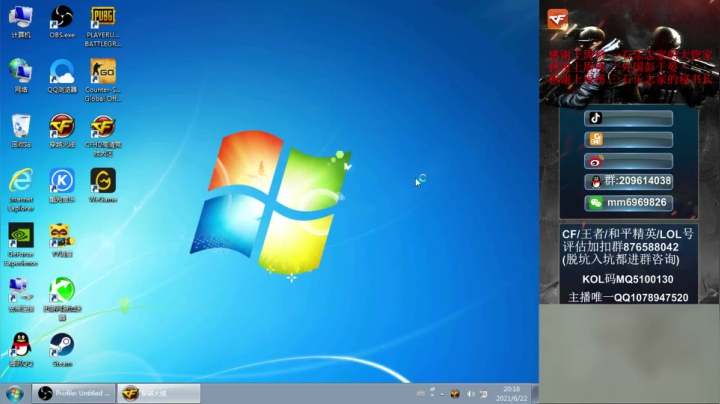Viewport: 720px width, 404px height.
Task: Open language bar options dropdown arrow
Action: tap(432, 394)
